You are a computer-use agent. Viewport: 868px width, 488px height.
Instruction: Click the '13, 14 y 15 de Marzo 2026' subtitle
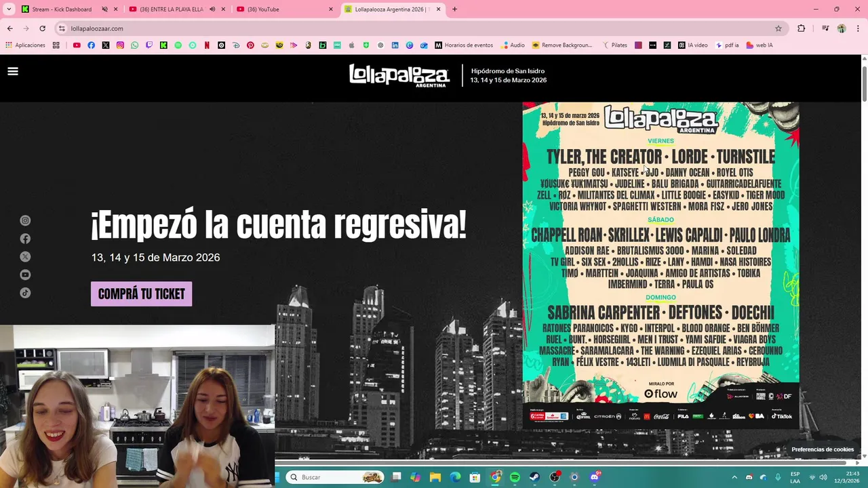click(x=155, y=258)
